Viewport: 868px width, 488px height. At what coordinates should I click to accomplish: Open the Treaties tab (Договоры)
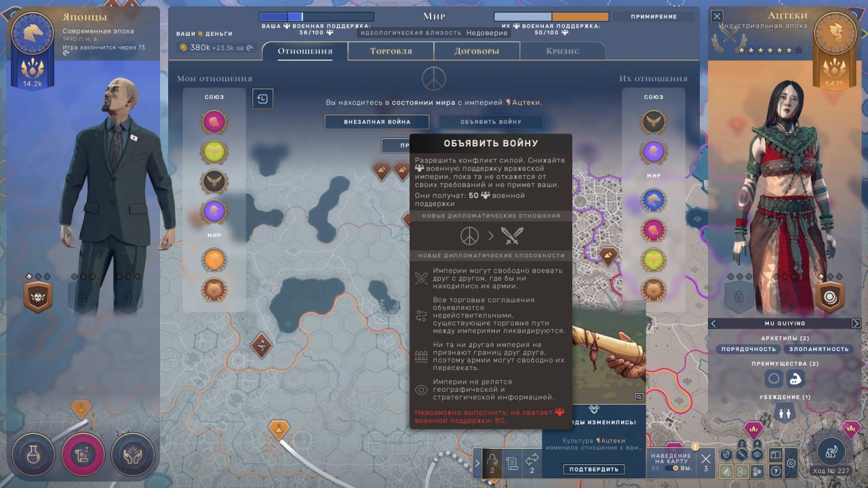477,52
